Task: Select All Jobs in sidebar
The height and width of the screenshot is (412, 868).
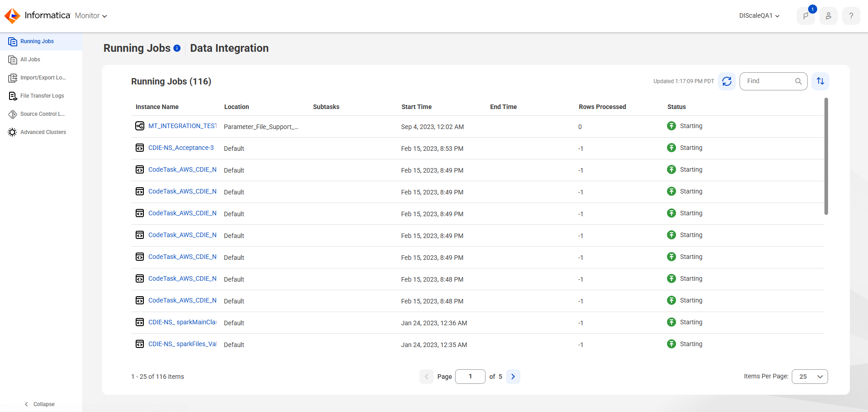Action: (x=41, y=60)
